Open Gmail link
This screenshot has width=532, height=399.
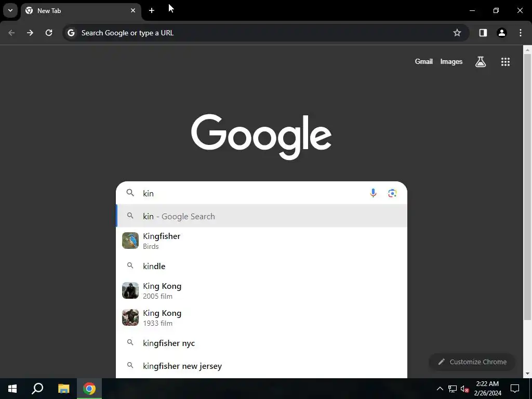tap(424, 61)
